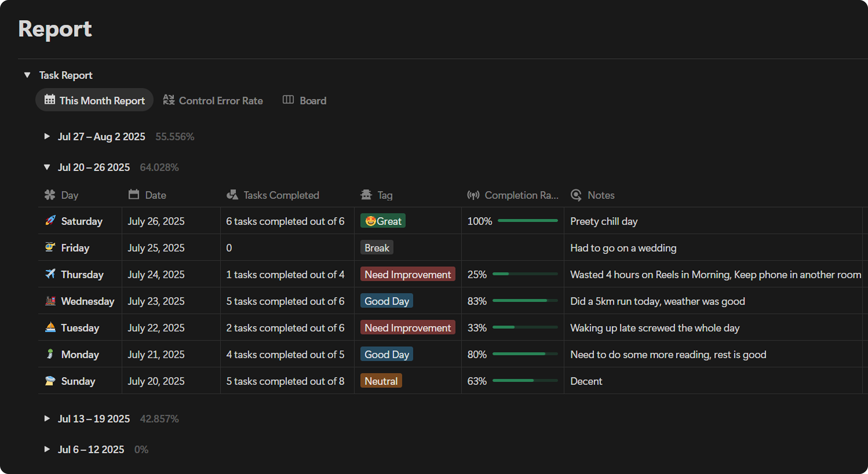The image size is (868, 474).
Task: Click the July 20, 2025 date cell
Action: tap(171, 381)
